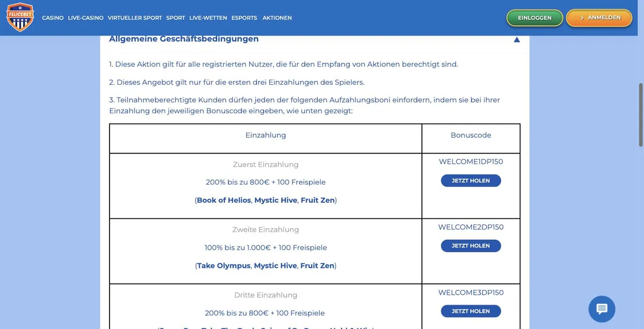
Task: Click Jetzt Holen for WELCOME2DP150
Action: pyautogui.click(x=471, y=246)
